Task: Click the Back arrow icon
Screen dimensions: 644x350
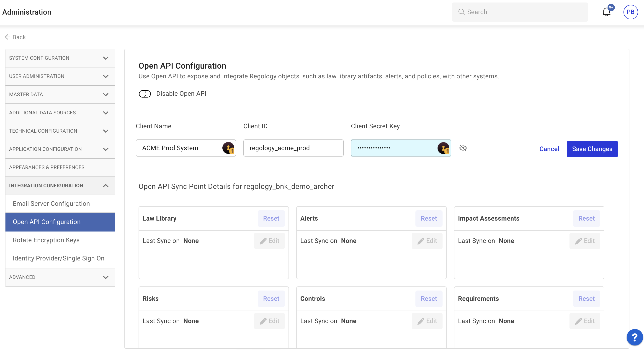Action: click(8, 37)
